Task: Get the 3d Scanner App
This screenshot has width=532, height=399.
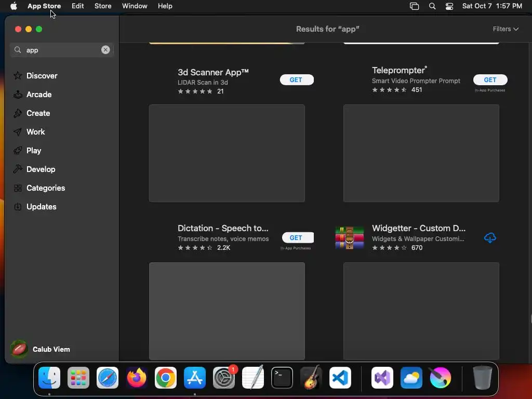Action: coord(297,79)
